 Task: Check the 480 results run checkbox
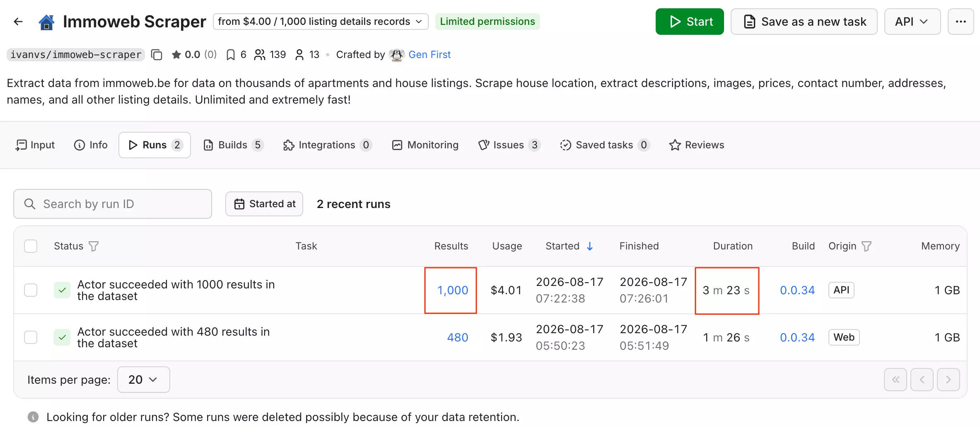[31, 337]
